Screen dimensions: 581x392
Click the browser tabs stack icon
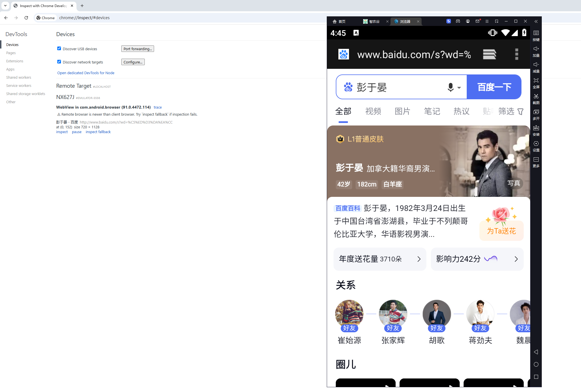tap(489, 54)
